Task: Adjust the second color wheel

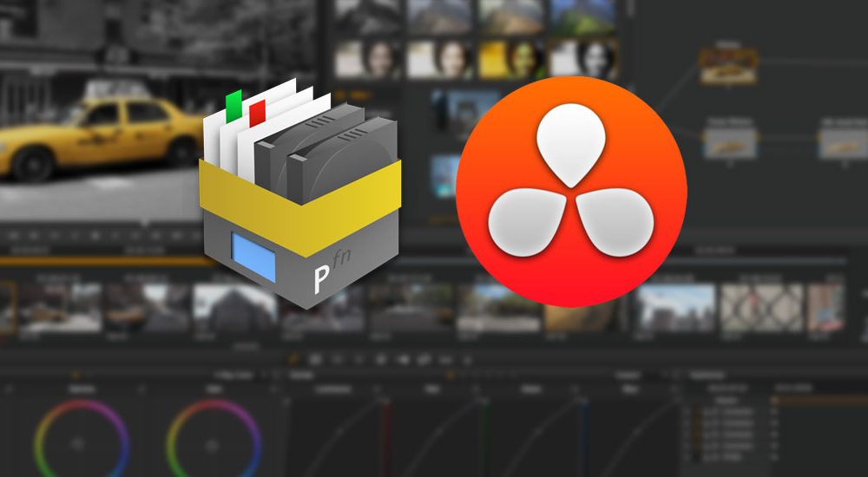Action: pos(214,438)
